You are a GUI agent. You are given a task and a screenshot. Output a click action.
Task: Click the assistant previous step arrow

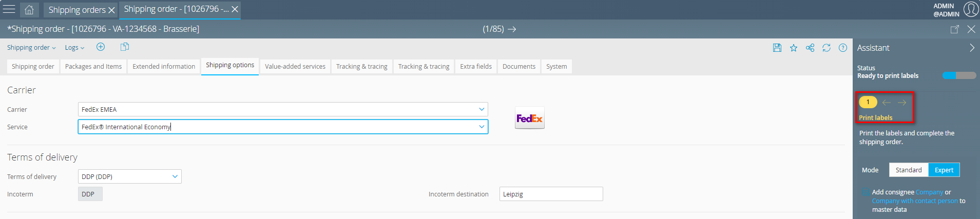pyautogui.click(x=887, y=103)
